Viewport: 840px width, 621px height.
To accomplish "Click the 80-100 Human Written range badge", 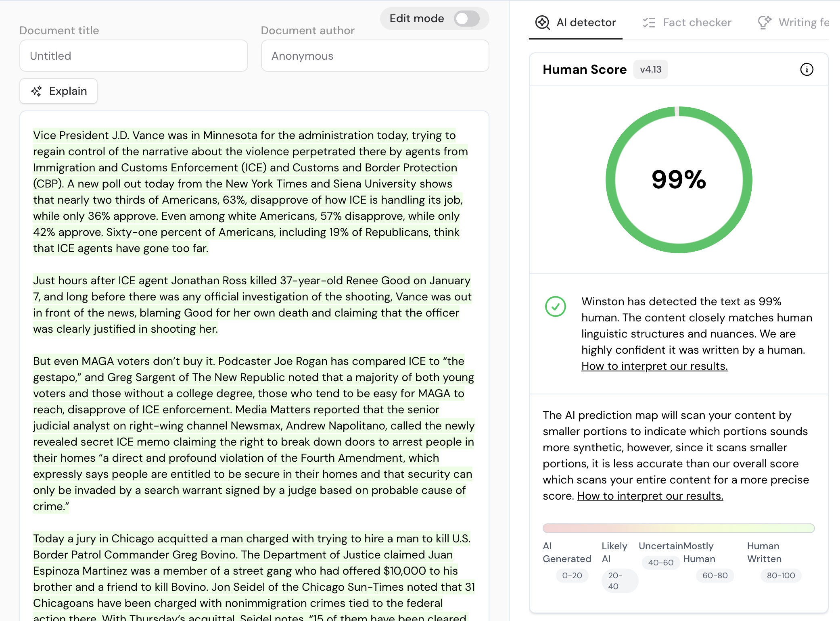I will tap(781, 575).
